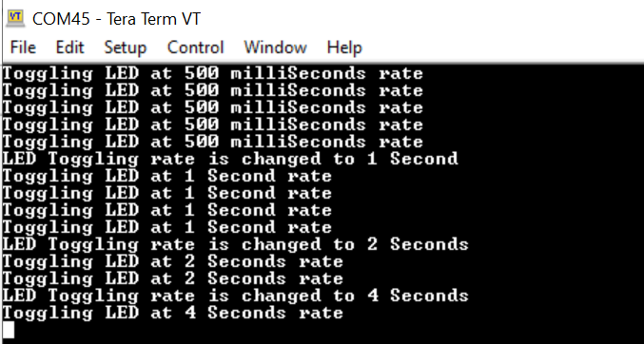Click the 'Toggling LED at 4 Seconds rate' line

click(x=173, y=314)
